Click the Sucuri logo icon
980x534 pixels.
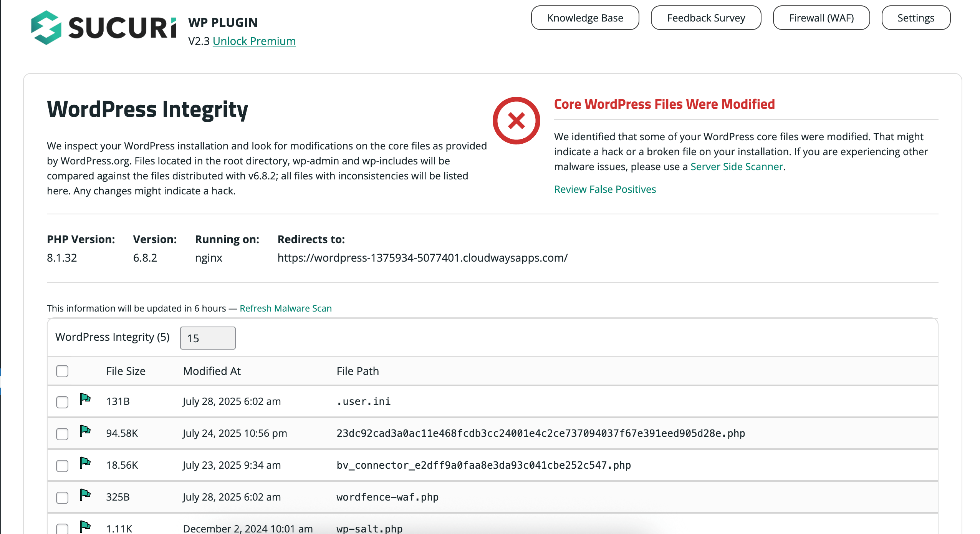pyautogui.click(x=46, y=28)
